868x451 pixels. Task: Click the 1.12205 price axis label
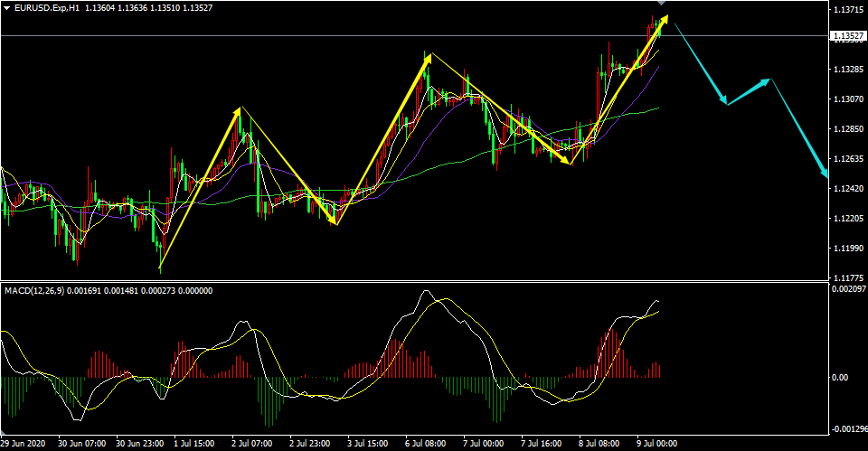tap(848, 219)
